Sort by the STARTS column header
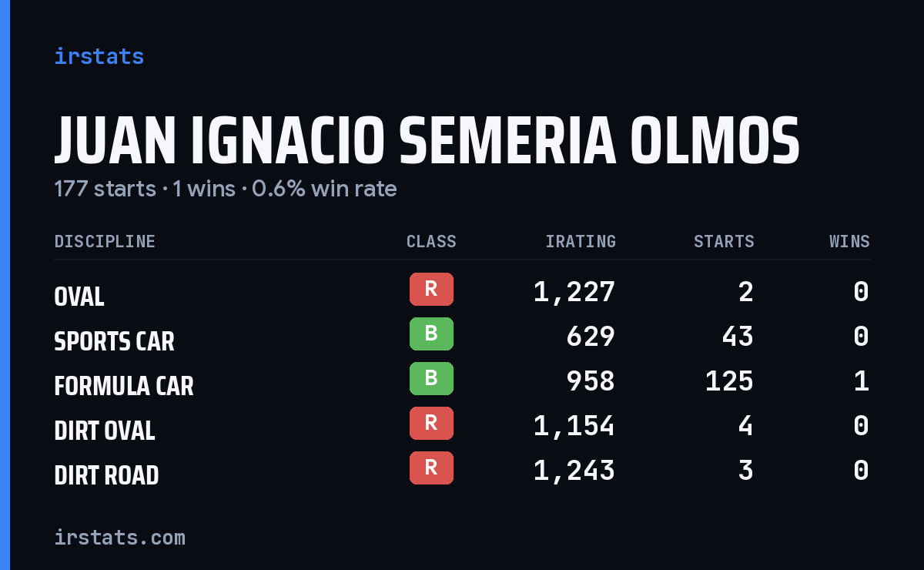The height and width of the screenshot is (570, 924). (x=724, y=242)
